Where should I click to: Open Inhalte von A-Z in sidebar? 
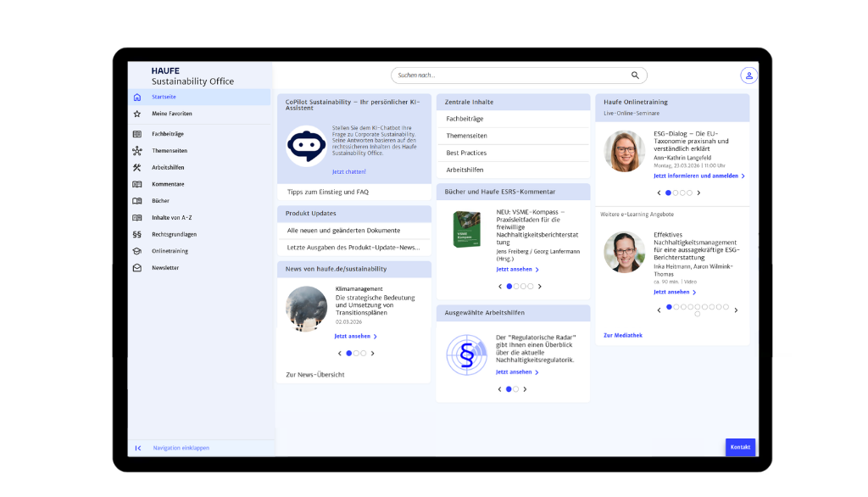[172, 217]
